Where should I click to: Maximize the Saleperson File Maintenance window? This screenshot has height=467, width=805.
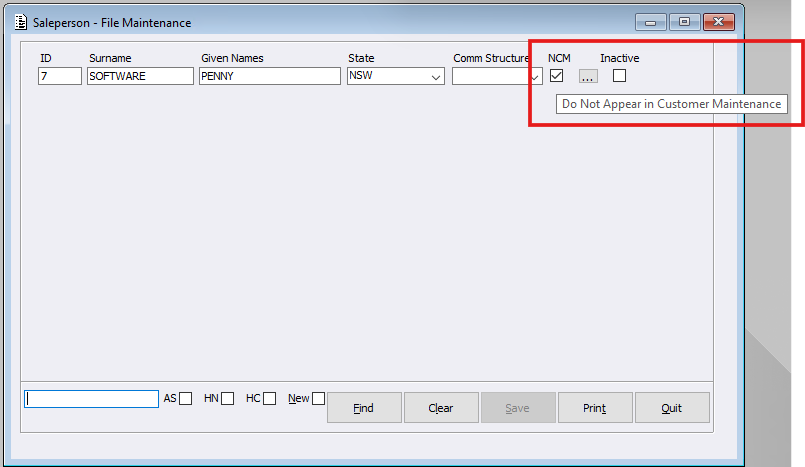coord(684,22)
